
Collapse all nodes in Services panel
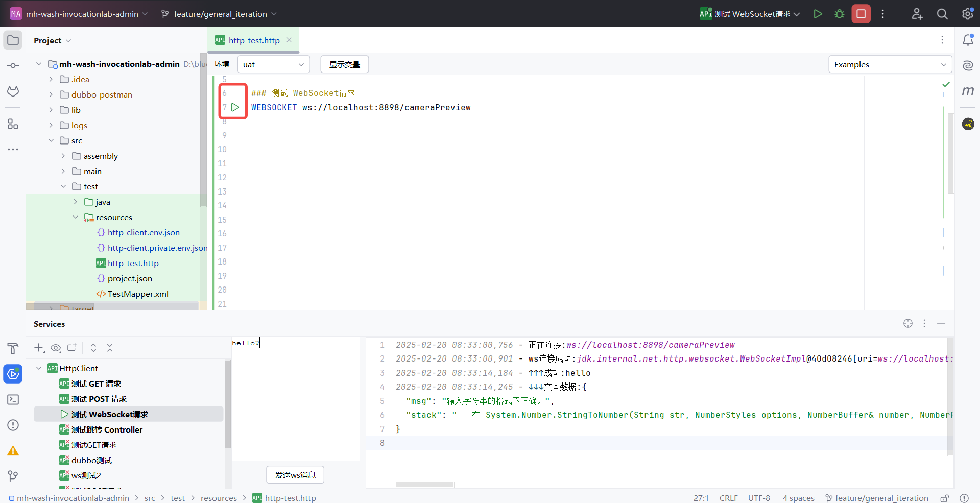tap(110, 348)
